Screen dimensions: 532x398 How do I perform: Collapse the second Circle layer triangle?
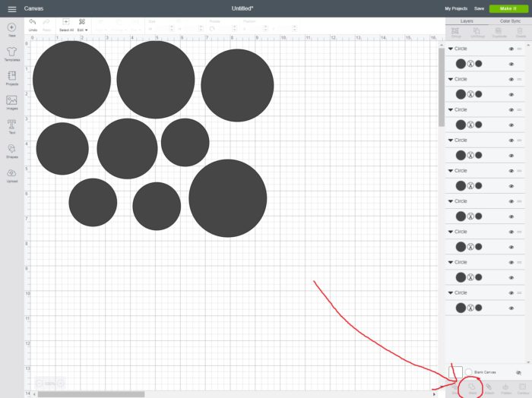451,79
